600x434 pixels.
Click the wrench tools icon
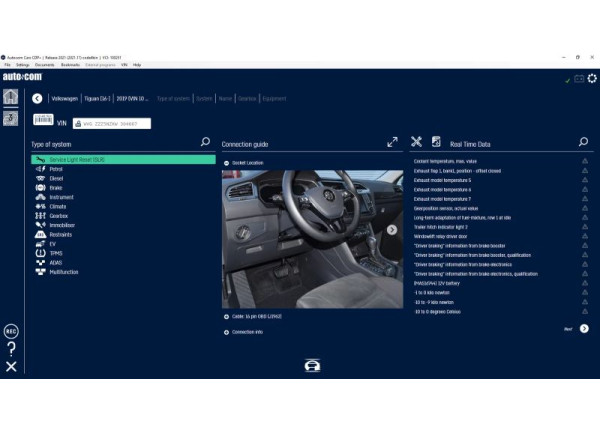click(x=417, y=143)
